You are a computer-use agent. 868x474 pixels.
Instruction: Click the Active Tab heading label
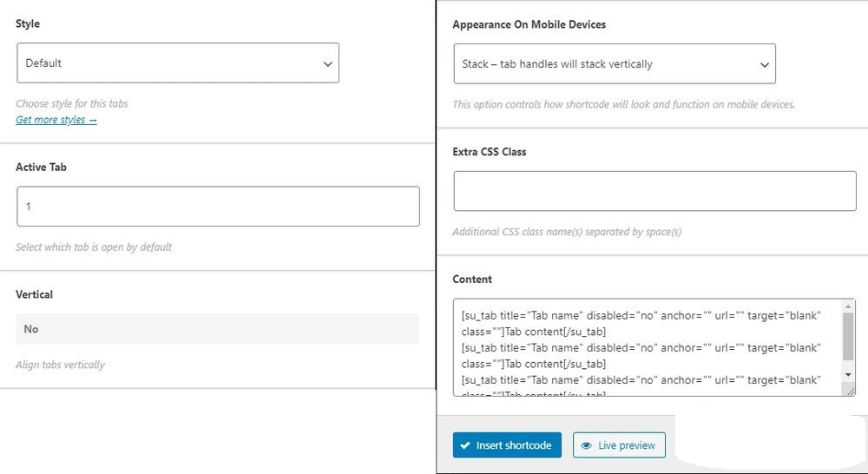point(41,167)
